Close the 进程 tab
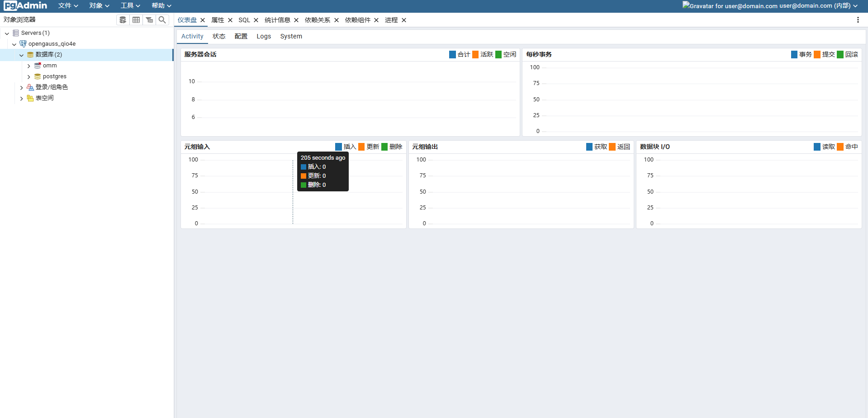The width and height of the screenshot is (868, 418). [404, 20]
